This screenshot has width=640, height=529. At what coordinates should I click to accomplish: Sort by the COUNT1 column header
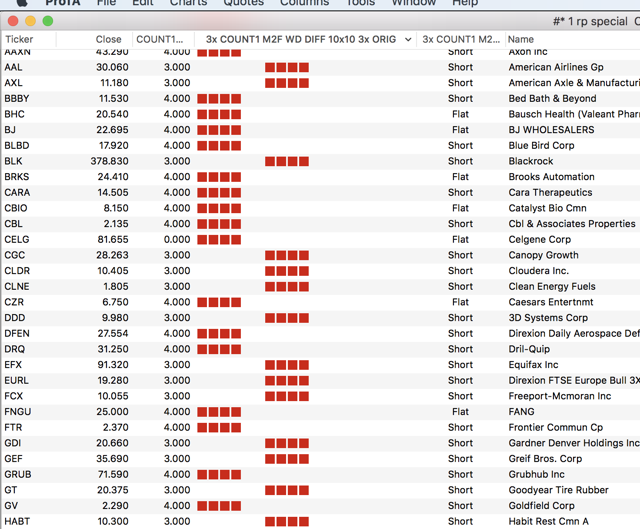(x=163, y=39)
